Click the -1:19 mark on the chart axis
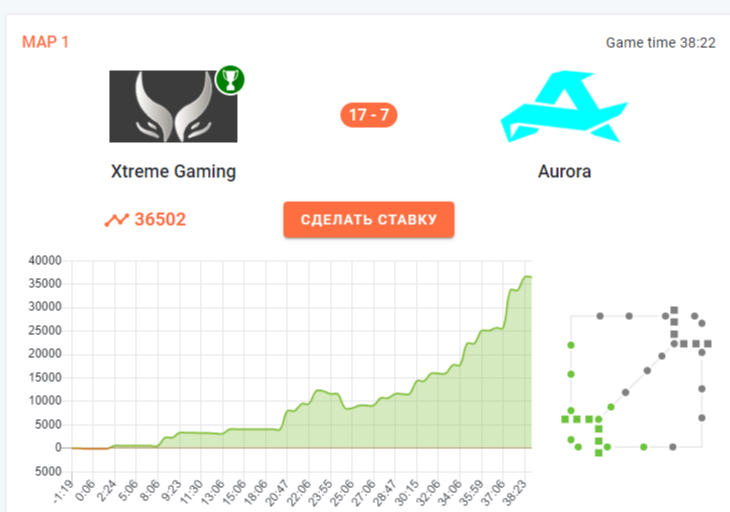This screenshot has height=512, width=730. point(64,492)
